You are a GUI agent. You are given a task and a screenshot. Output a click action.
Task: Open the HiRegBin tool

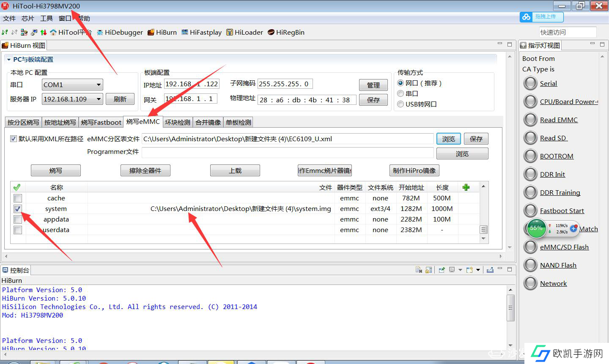[x=286, y=33]
